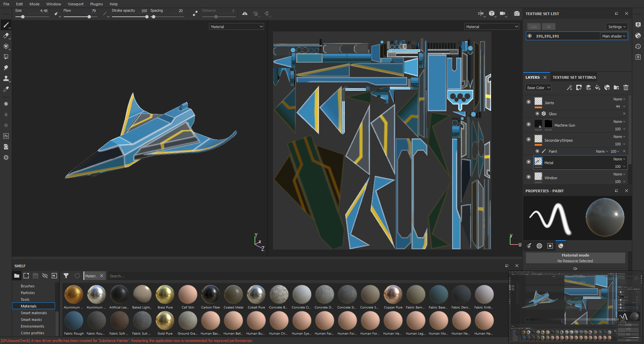
Task: Select the Clone stamp tool
Action: click(x=6, y=78)
